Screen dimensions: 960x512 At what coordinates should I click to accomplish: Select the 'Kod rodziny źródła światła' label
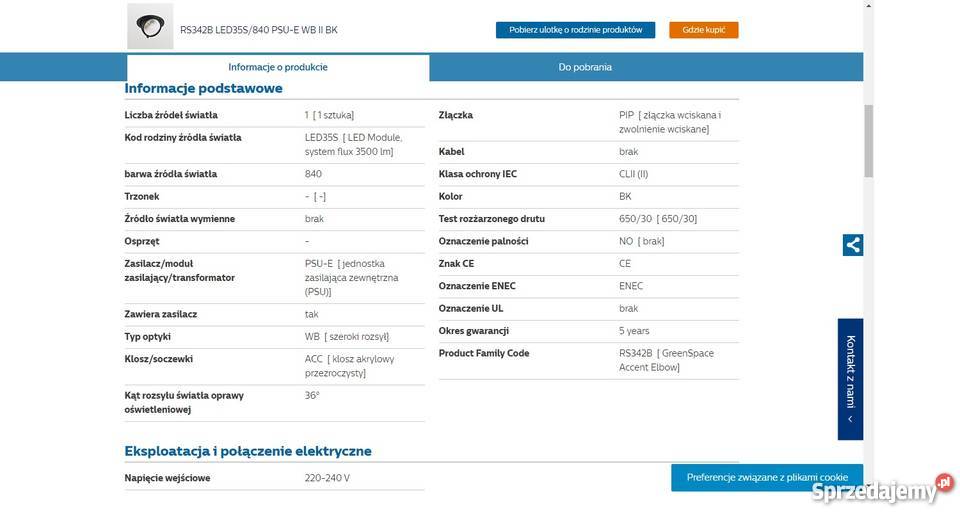click(x=182, y=138)
